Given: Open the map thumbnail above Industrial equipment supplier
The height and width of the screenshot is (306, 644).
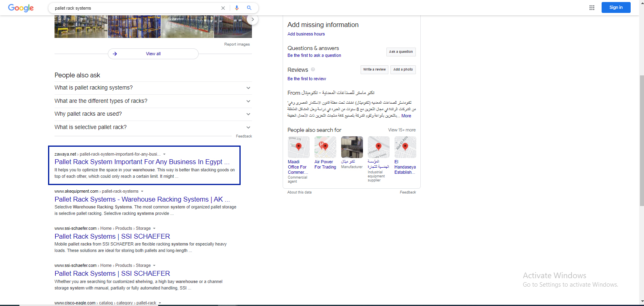Looking at the screenshot, I should [x=379, y=147].
